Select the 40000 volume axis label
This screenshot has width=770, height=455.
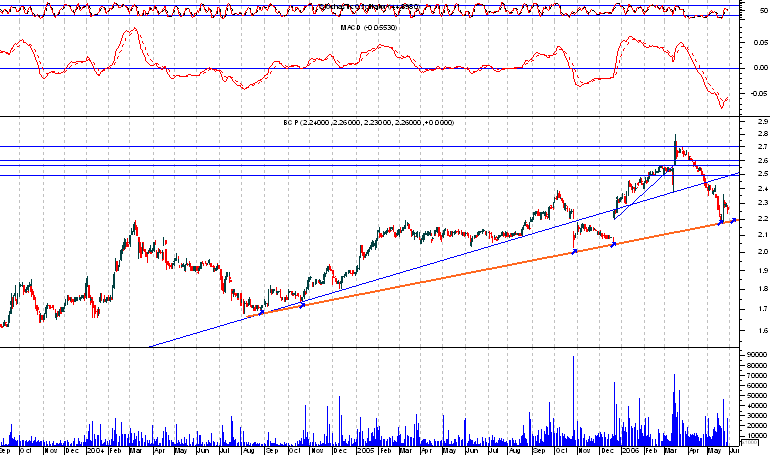757,405
